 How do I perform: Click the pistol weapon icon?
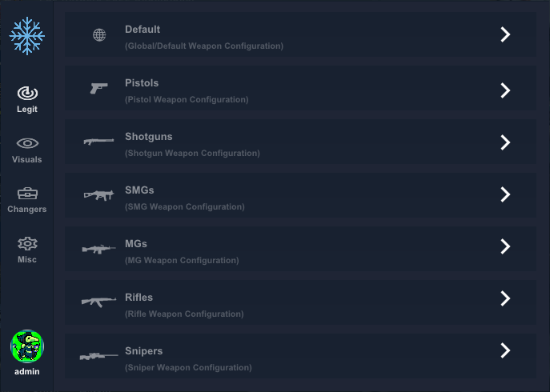[99, 88]
